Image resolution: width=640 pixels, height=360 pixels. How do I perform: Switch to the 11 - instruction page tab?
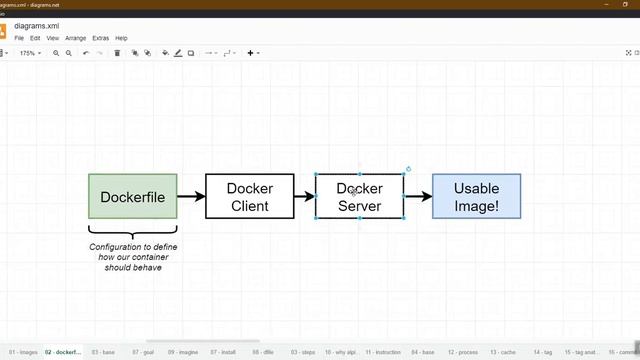coord(383,352)
